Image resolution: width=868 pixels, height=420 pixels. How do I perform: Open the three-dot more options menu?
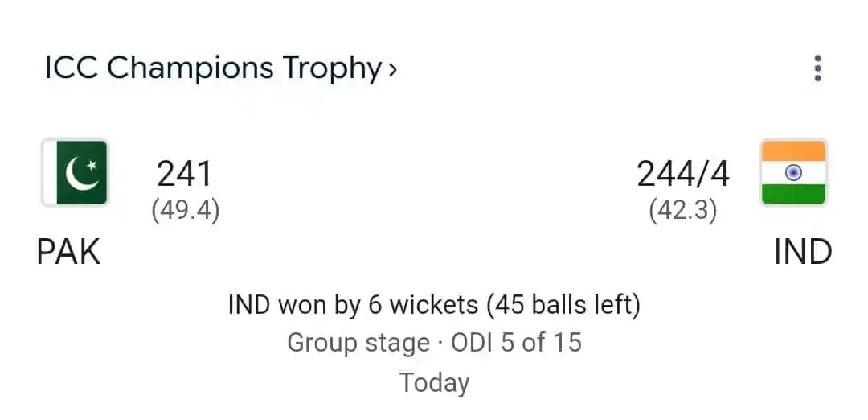(x=817, y=68)
